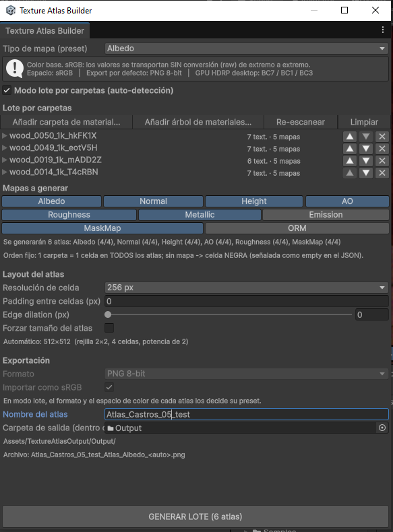
Task: Maximize the Texture Atlas Builder window
Action: pyautogui.click(x=344, y=10)
